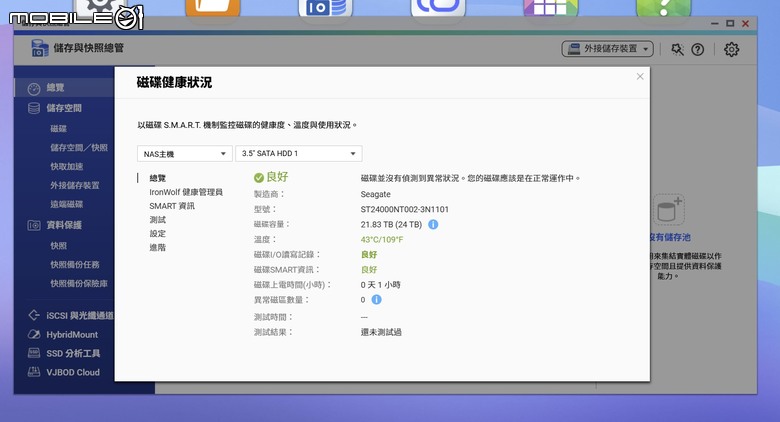Open the colorful grid App Center desktop icon

pyautogui.click(x=551, y=8)
